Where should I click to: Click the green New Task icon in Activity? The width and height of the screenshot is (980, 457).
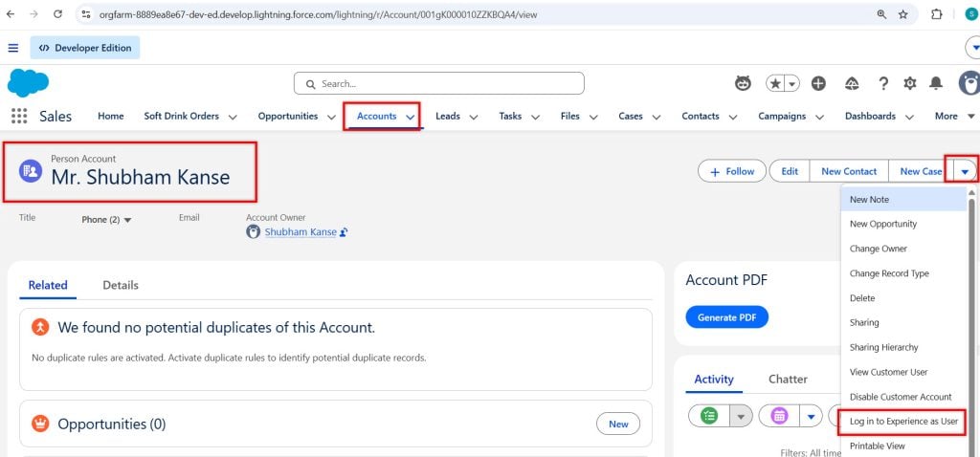tap(709, 416)
